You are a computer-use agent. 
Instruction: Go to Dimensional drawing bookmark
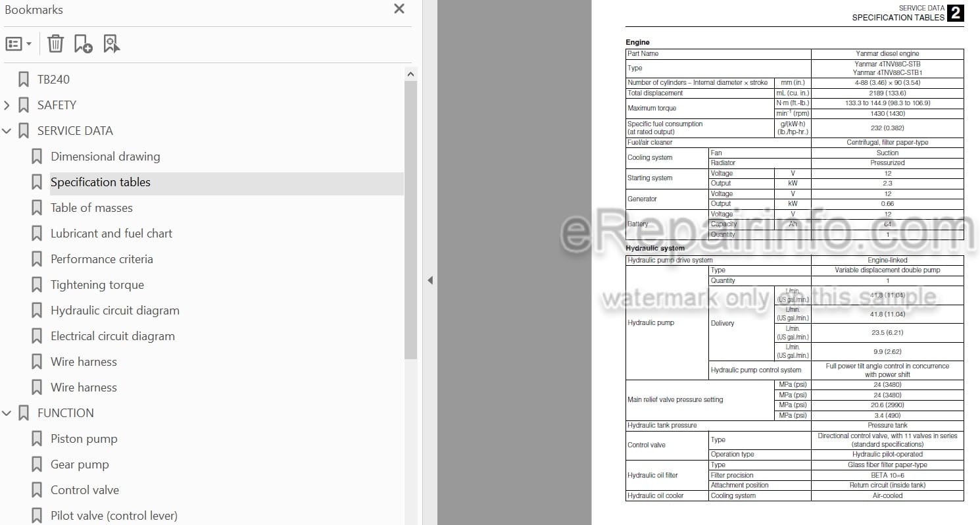tap(105, 157)
